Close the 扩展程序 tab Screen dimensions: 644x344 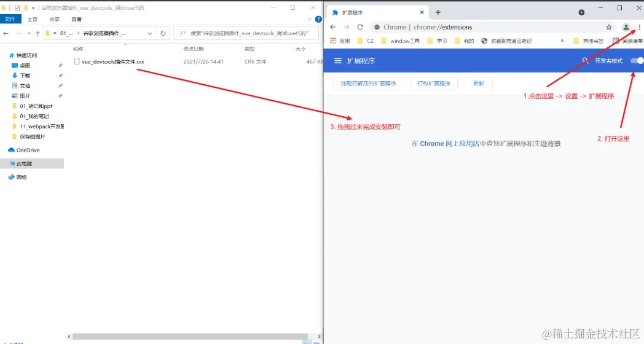tap(422, 12)
